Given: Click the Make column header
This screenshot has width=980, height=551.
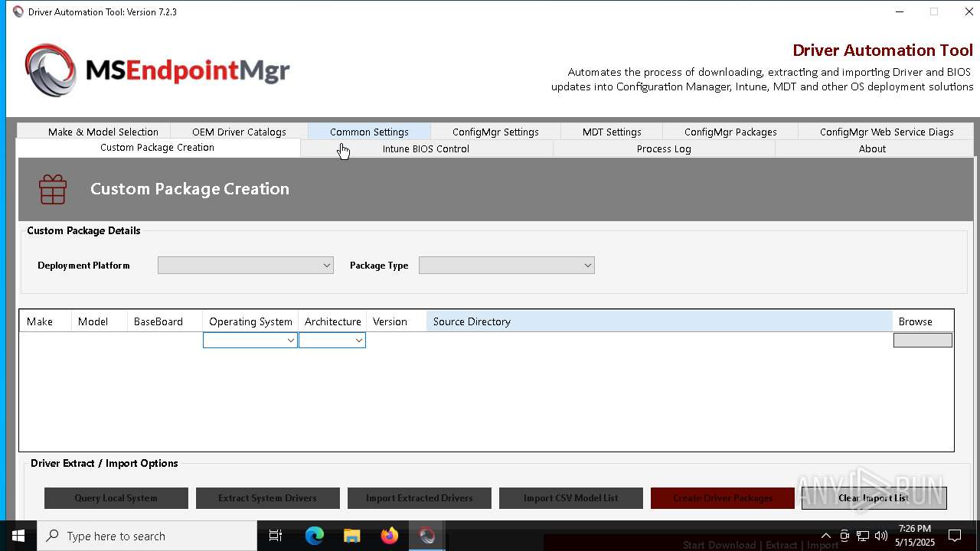Looking at the screenshot, I should click(x=45, y=321).
